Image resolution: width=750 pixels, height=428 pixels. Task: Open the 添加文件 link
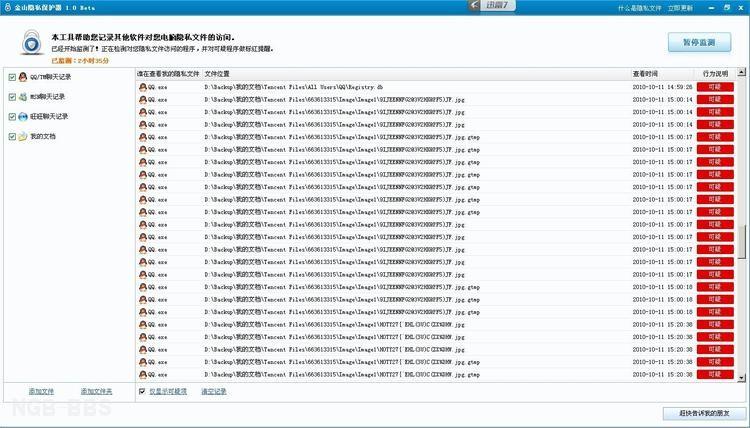tap(41, 392)
